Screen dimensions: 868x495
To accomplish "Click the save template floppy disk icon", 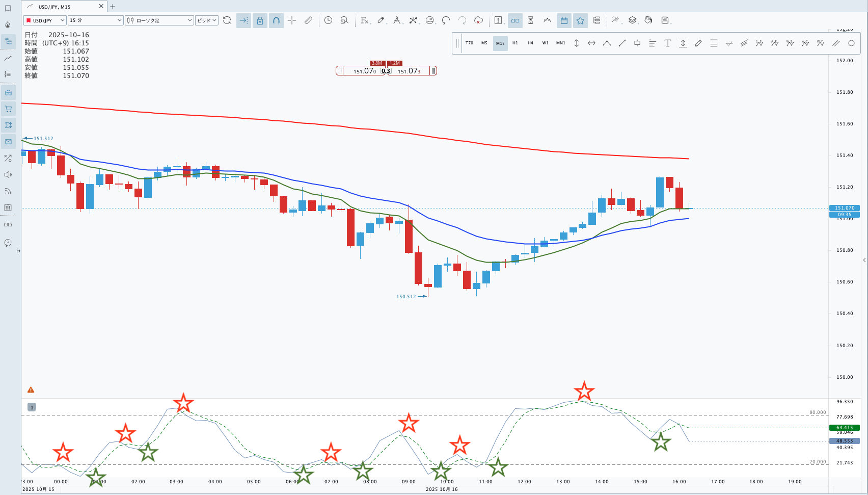I will click(665, 20).
